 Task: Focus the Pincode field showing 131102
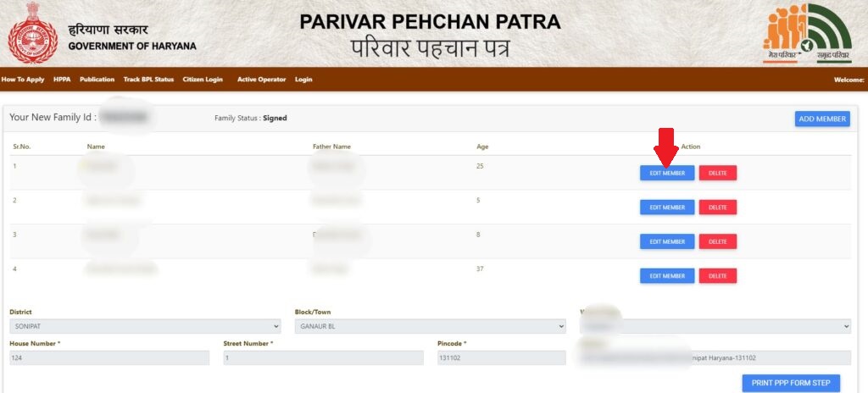pos(502,358)
